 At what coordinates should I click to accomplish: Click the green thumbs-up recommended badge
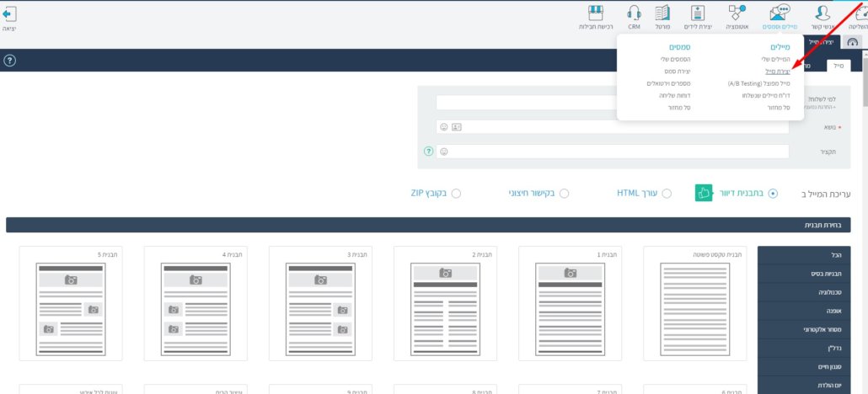pyautogui.click(x=704, y=193)
